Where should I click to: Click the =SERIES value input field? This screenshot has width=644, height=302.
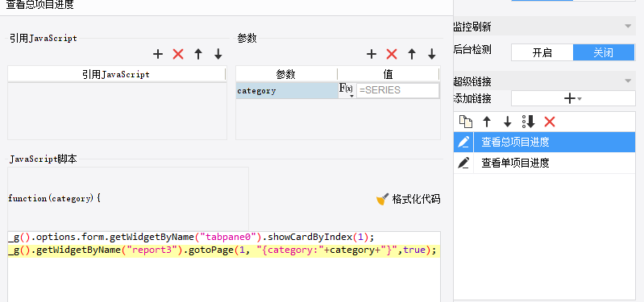(x=397, y=90)
